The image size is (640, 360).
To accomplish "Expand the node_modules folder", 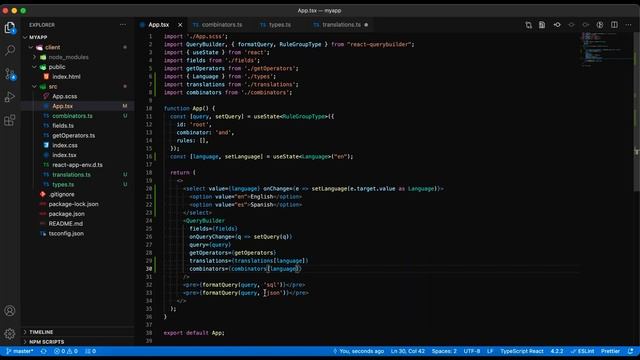I will coord(78,57).
